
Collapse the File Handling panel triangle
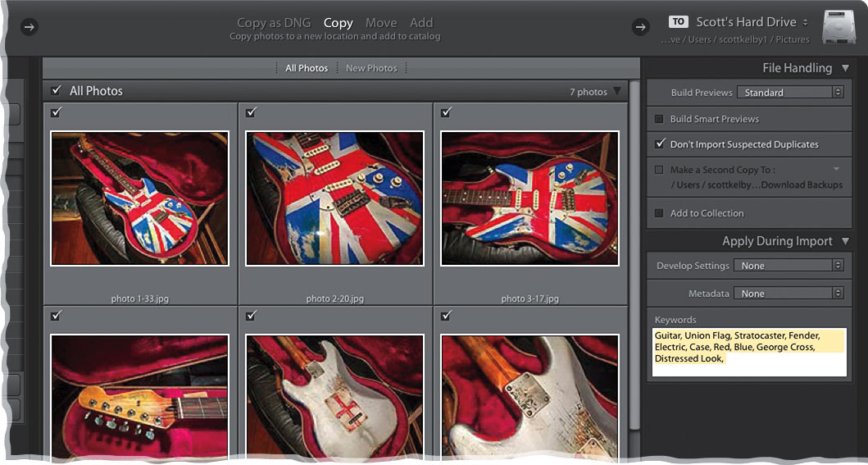[845, 68]
